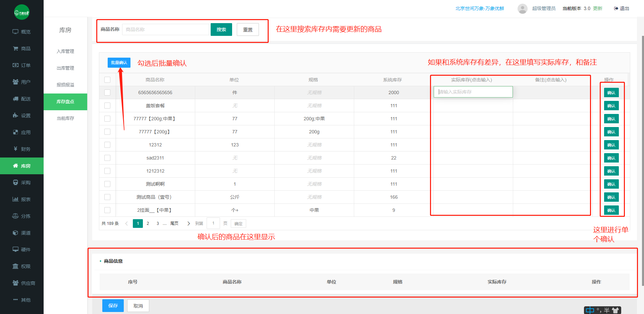This screenshot has width=644, height=314.
Task: Click the page jump number input
Action: (x=213, y=223)
